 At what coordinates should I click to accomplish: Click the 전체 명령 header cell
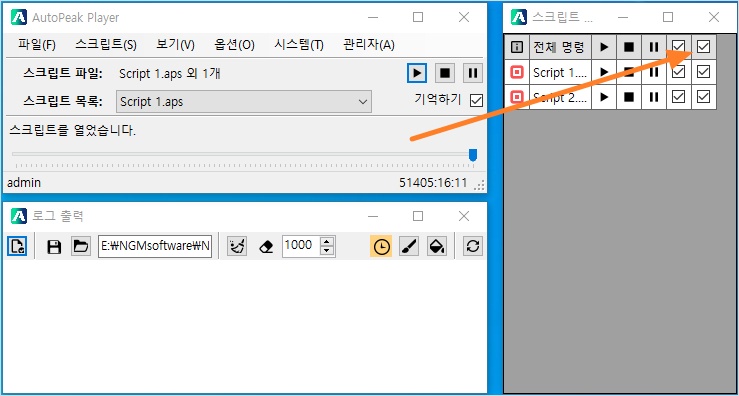pyautogui.click(x=560, y=47)
